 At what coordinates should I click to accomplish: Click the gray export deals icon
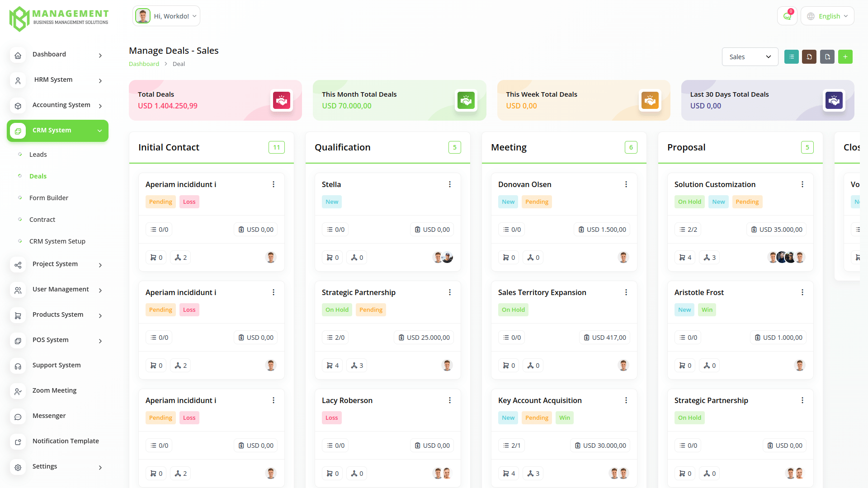(x=827, y=57)
